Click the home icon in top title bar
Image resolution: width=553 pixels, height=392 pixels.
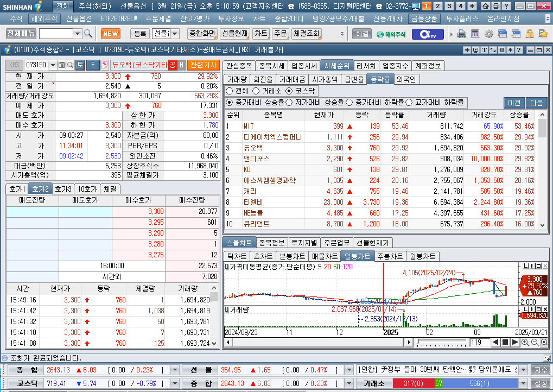click(x=486, y=6)
